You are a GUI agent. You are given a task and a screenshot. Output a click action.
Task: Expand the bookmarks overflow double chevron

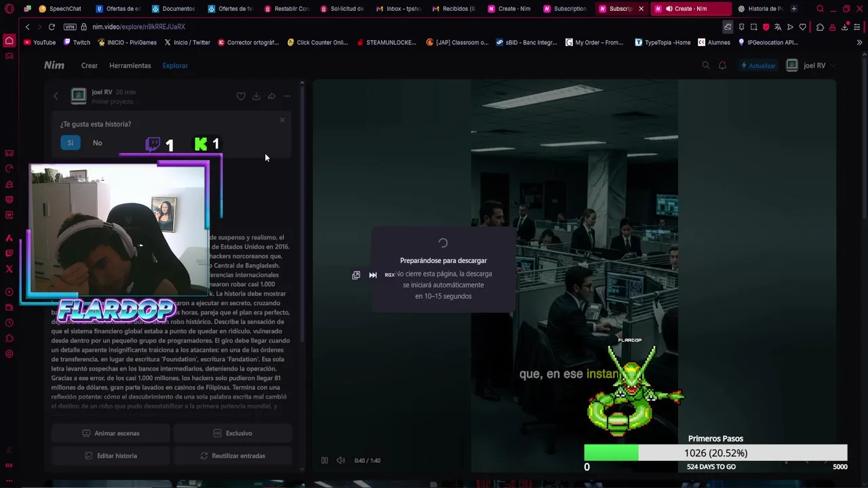(859, 42)
